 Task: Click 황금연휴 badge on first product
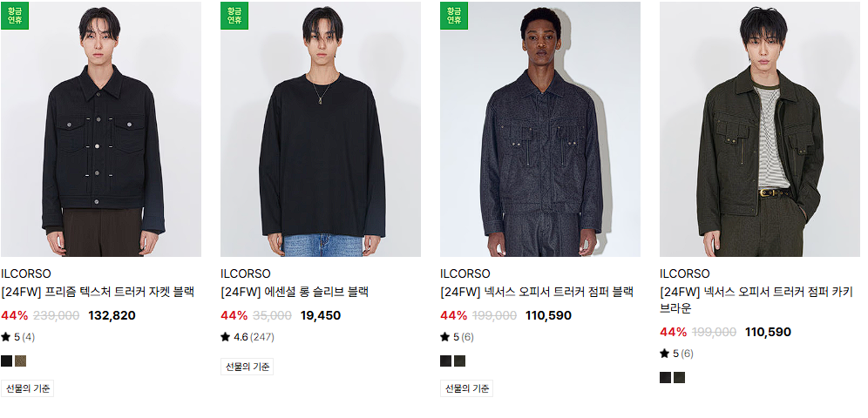pos(15,16)
